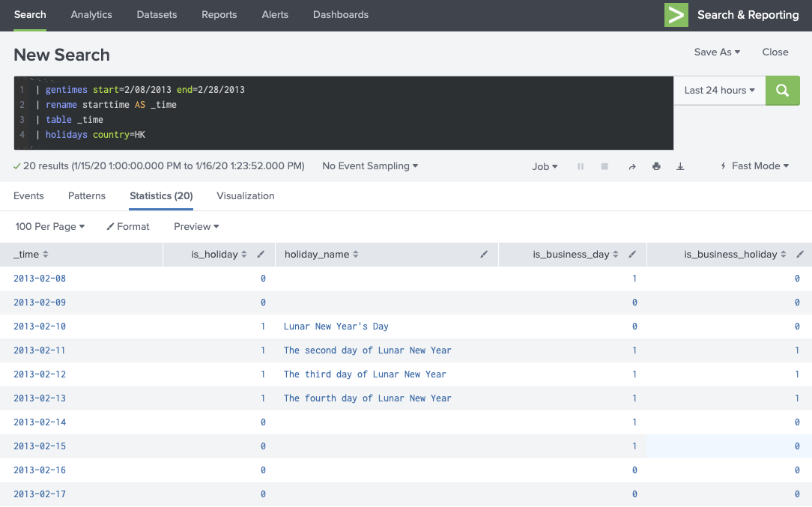
Task: Click is_holiday value for 2013-02-10
Action: click(263, 327)
